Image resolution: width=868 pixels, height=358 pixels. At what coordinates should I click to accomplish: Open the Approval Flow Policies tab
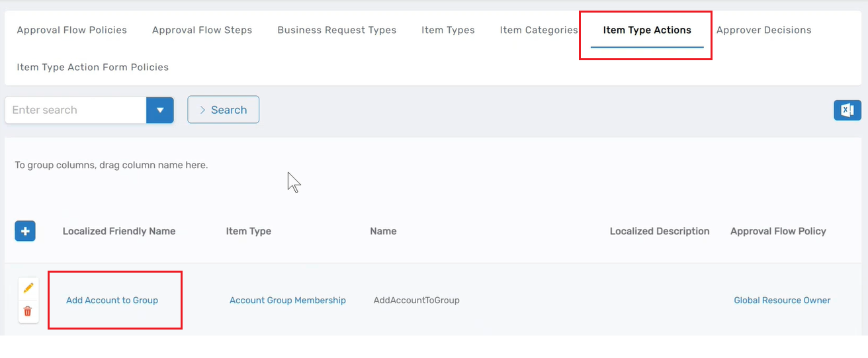point(72,30)
